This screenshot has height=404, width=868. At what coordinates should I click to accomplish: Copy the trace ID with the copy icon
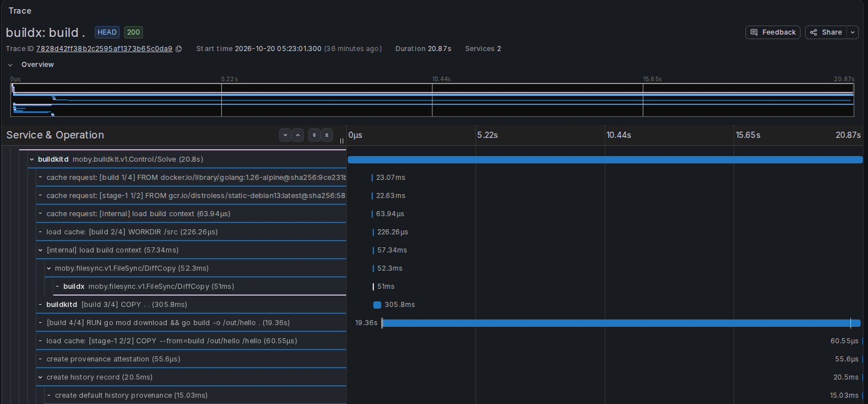179,49
